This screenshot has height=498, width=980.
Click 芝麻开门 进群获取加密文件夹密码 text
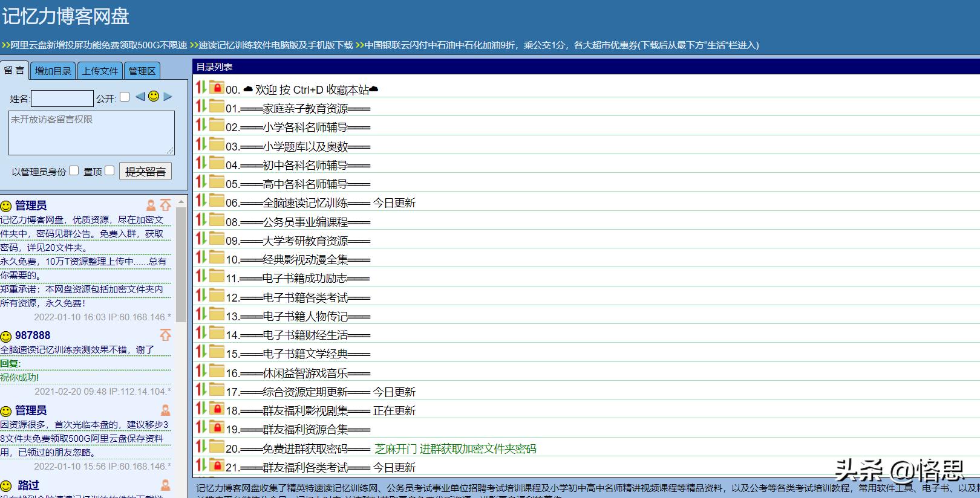(455, 449)
